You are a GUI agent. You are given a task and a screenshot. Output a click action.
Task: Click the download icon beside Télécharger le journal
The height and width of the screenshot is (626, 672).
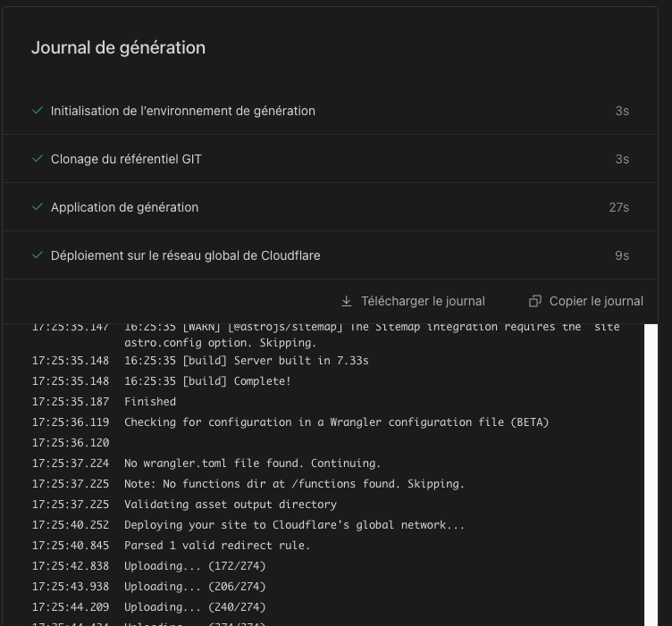347,301
